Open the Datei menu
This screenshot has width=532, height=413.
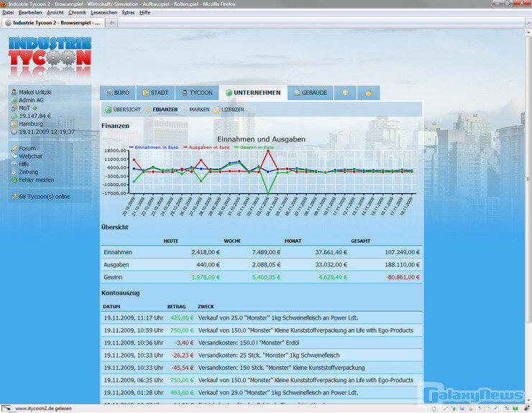click(x=8, y=12)
